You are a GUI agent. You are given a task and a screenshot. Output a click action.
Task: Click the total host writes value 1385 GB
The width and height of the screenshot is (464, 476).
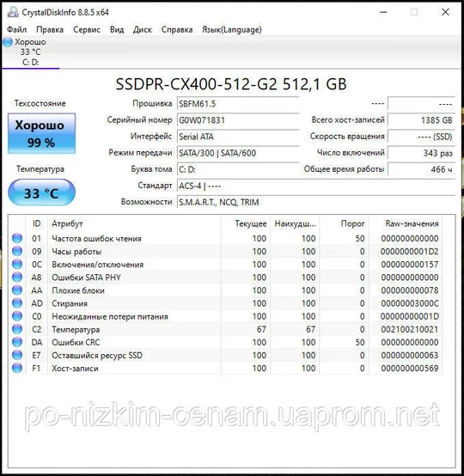(x=422, y=120)
